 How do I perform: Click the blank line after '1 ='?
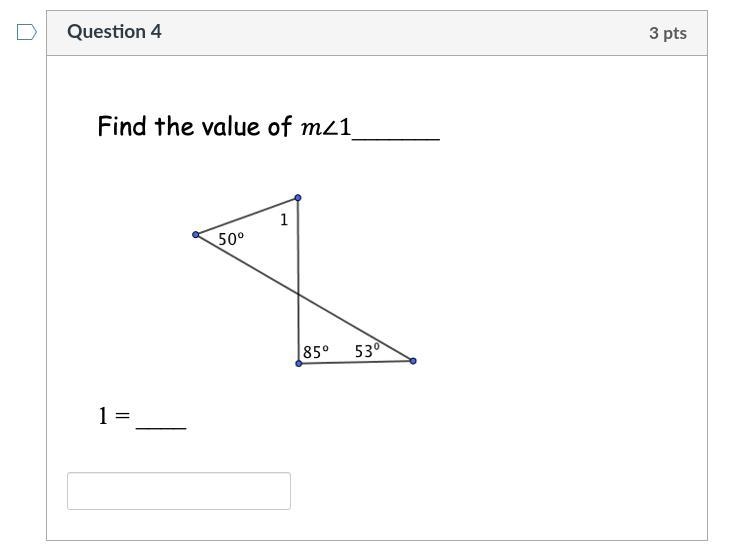pos(161,427)
